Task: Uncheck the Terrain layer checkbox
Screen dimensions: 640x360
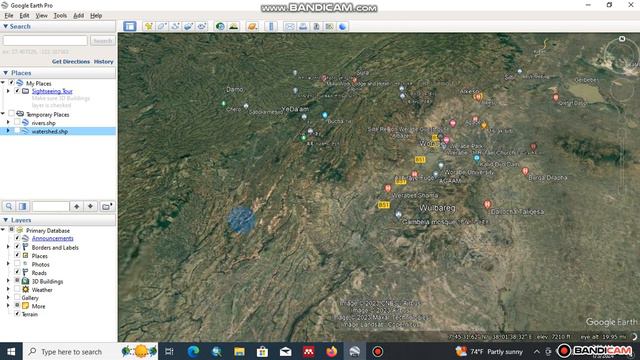Action: 17,314
